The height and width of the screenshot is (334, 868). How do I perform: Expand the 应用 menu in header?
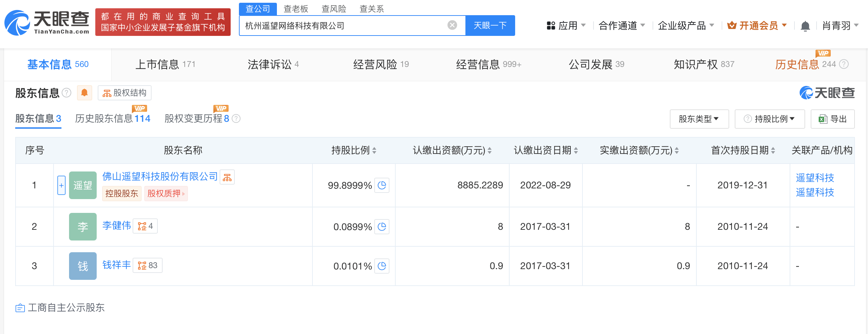coord(566,26)
